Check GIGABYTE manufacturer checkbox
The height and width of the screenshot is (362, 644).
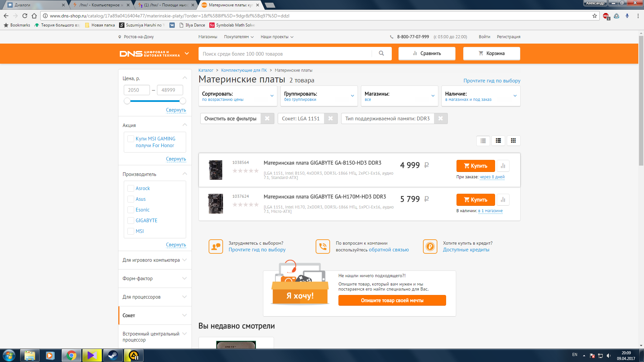pos(131,221)
